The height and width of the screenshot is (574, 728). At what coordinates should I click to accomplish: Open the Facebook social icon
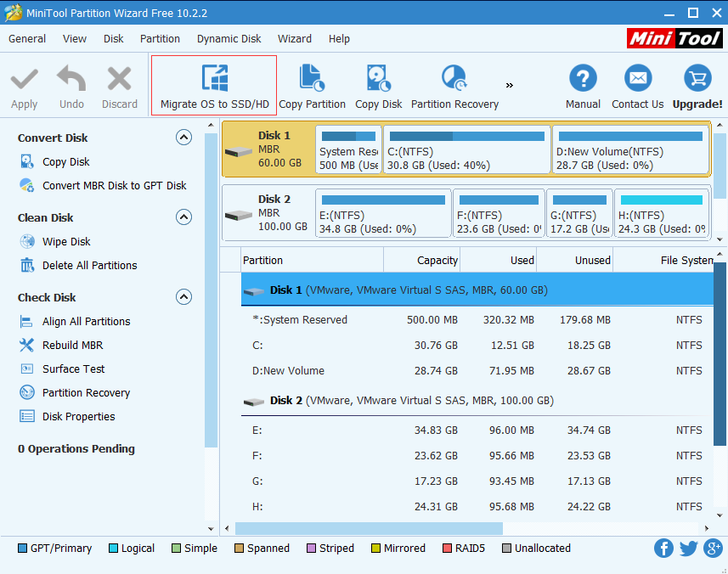[x=663, y=548]
